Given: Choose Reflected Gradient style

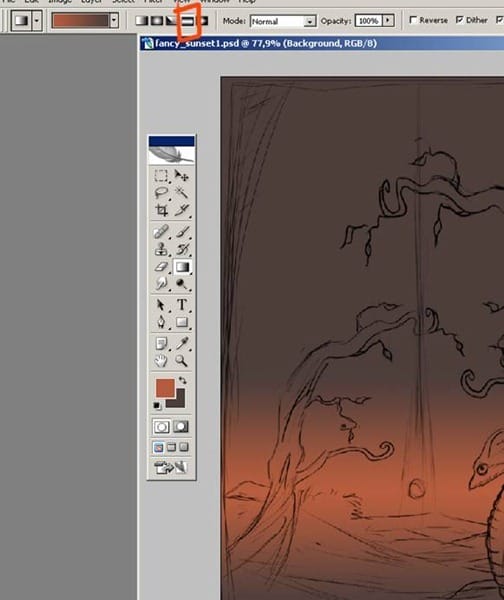Looking at the screenshot, I should [x=187, y=20].
